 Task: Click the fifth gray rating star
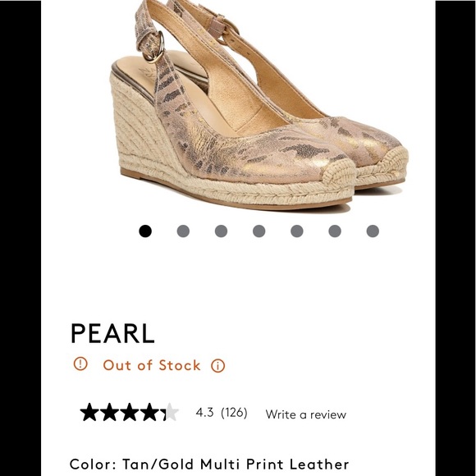172,412
